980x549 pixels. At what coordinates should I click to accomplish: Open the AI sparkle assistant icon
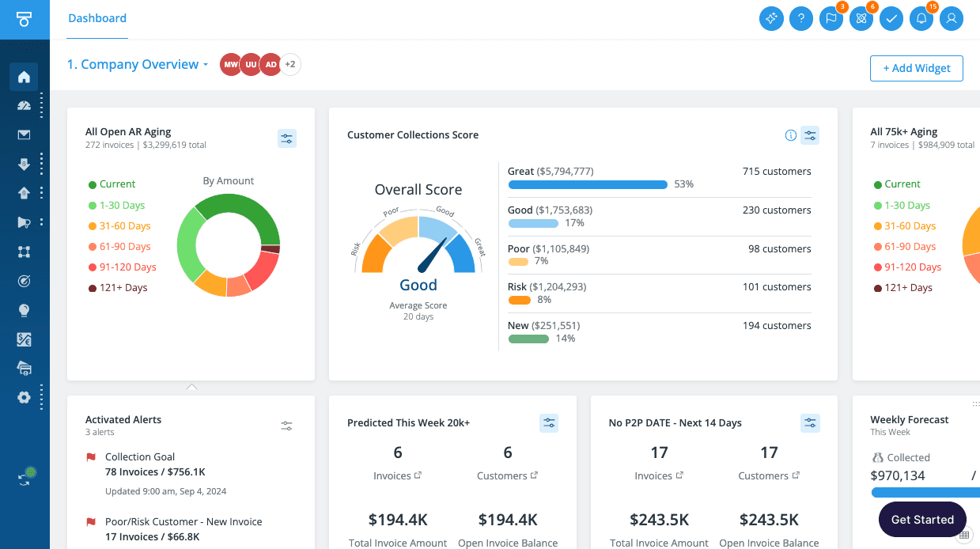(771, 18)
